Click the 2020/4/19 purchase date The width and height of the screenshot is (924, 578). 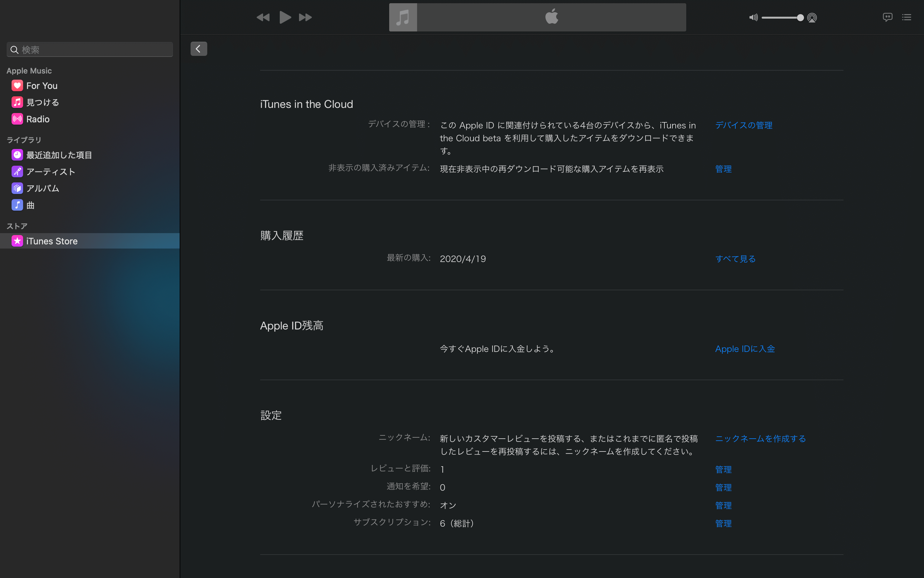pos(463,259)
